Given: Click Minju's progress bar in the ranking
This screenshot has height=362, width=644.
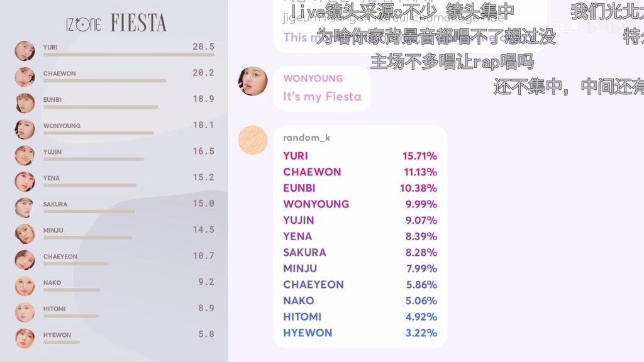Looking at the screenshot, I should [87, 238].
